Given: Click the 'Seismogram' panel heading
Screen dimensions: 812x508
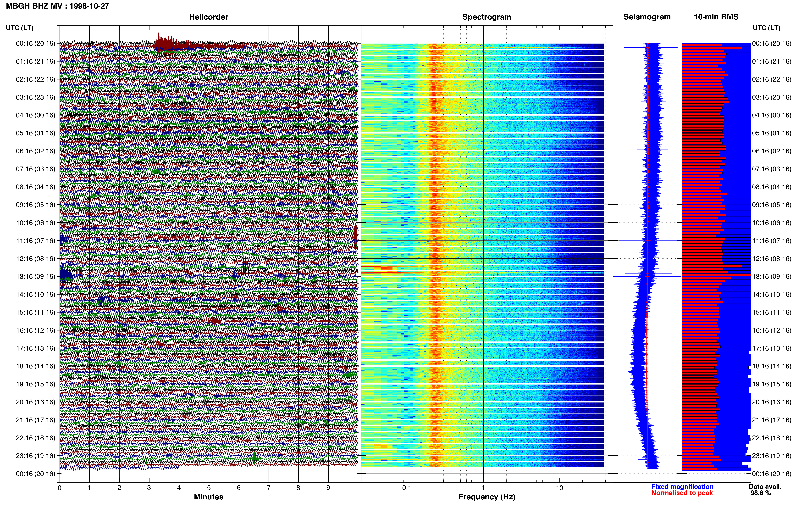Looking at the screenshot, I should (647, 17).
